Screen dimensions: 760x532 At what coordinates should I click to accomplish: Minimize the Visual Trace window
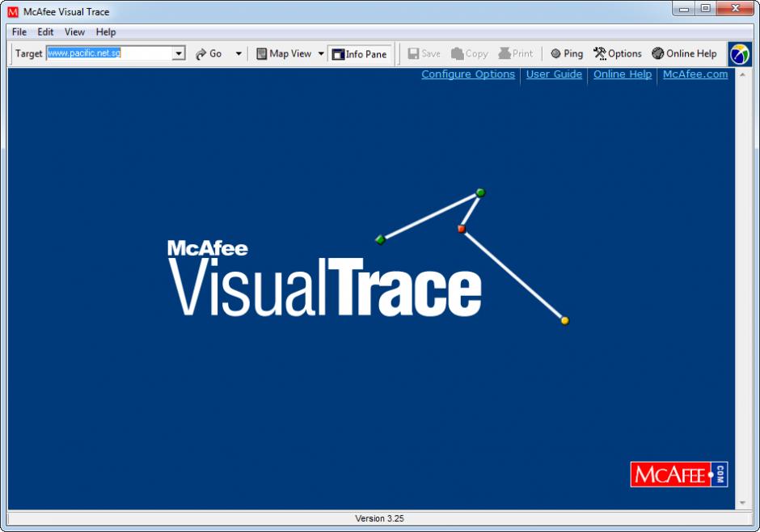[x=684, y=9]
